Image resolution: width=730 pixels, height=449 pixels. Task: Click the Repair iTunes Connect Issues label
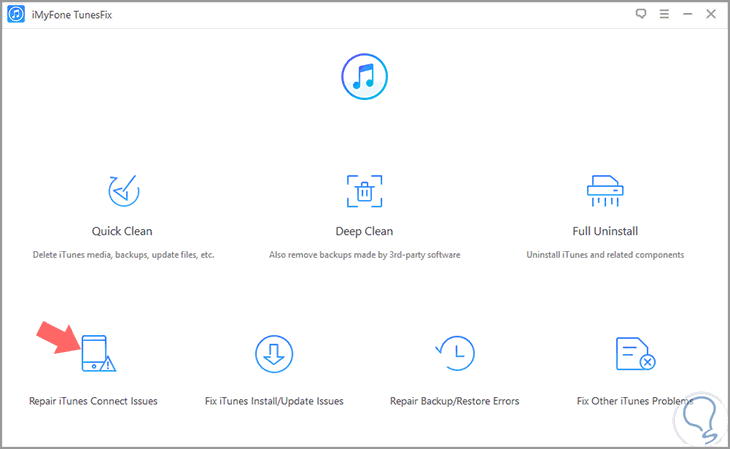tap(93, 401)
